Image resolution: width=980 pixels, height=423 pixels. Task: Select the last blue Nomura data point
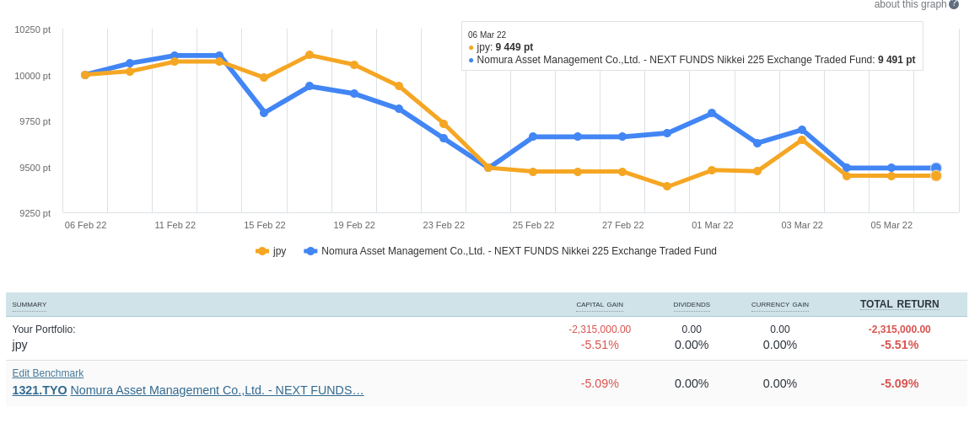[x=936, y=168]
